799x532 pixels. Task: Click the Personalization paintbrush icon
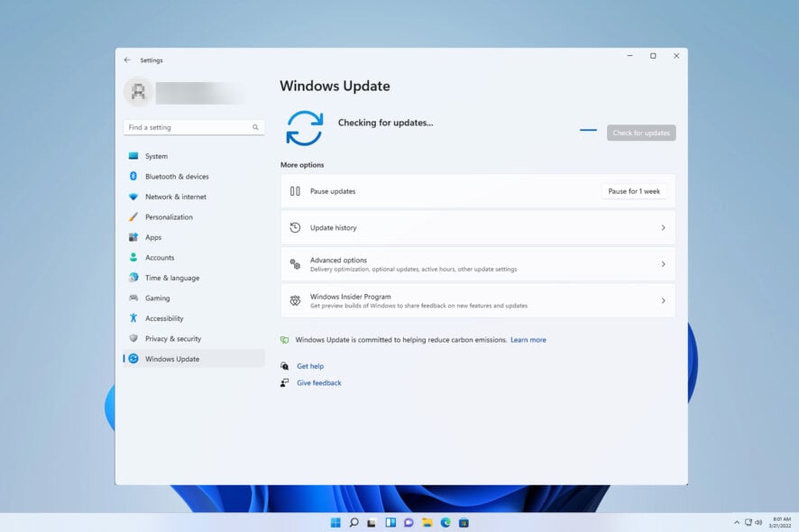[x=133, y=216]
